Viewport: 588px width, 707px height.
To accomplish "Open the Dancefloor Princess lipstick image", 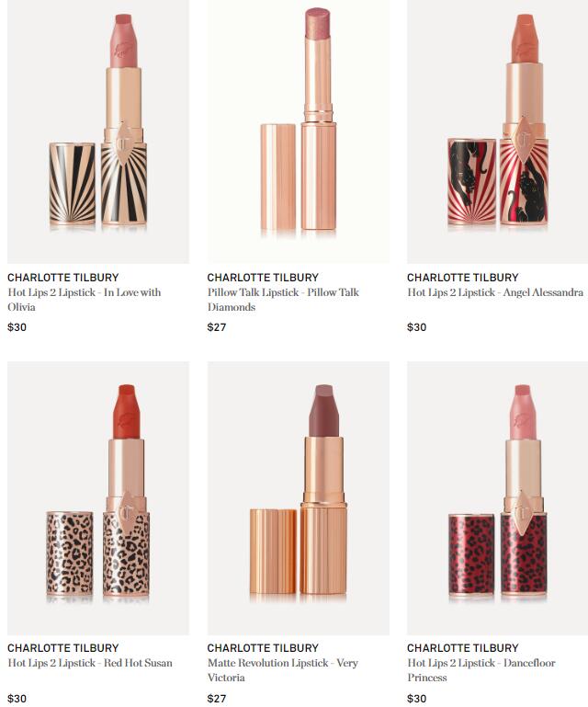I will pyautogui.click(x=497, y=497).
